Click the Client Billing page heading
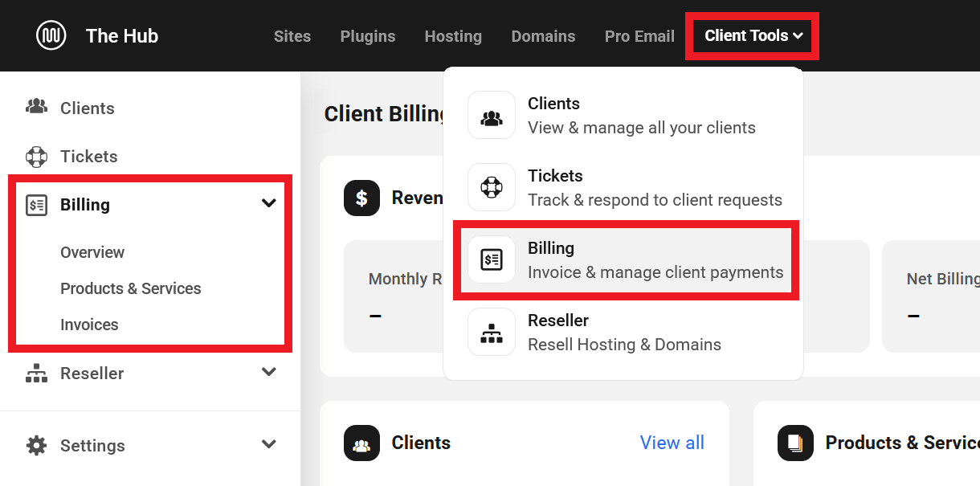Viewport: 980px width, 486px height. [385, 114]
